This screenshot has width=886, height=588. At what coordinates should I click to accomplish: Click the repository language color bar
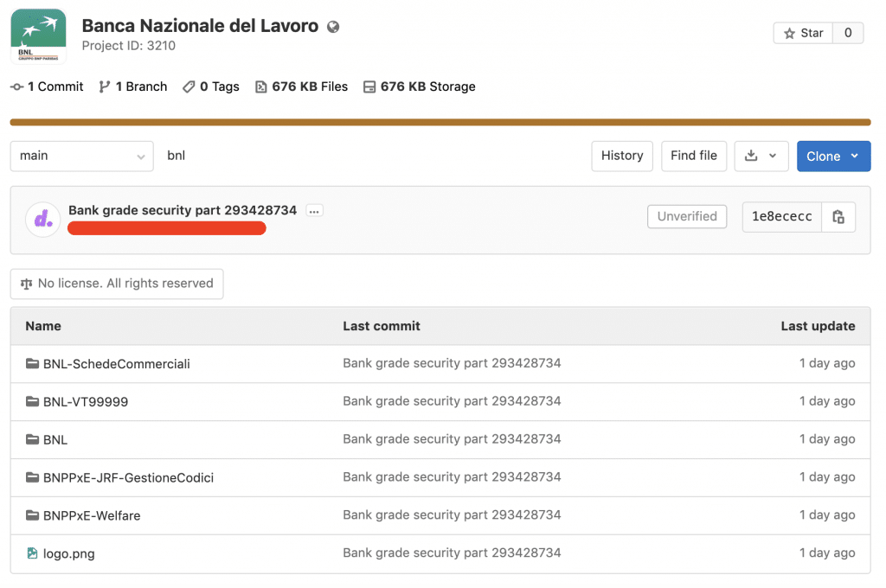point(440,122)
